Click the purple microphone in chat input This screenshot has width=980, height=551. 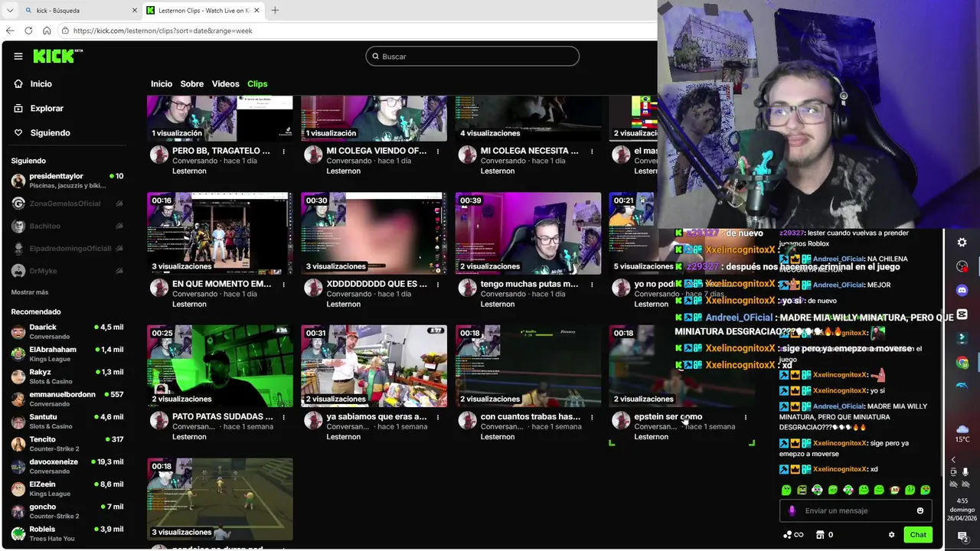(792, 510)
